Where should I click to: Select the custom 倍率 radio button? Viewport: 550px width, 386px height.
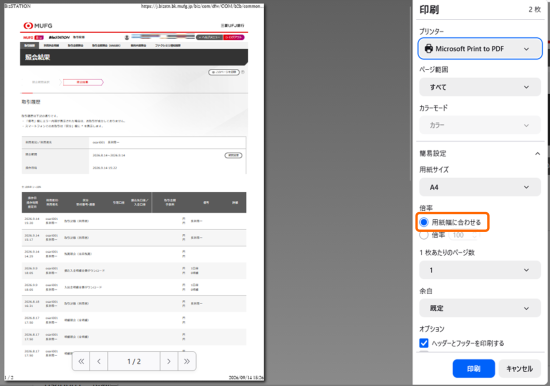coord(424,235)
